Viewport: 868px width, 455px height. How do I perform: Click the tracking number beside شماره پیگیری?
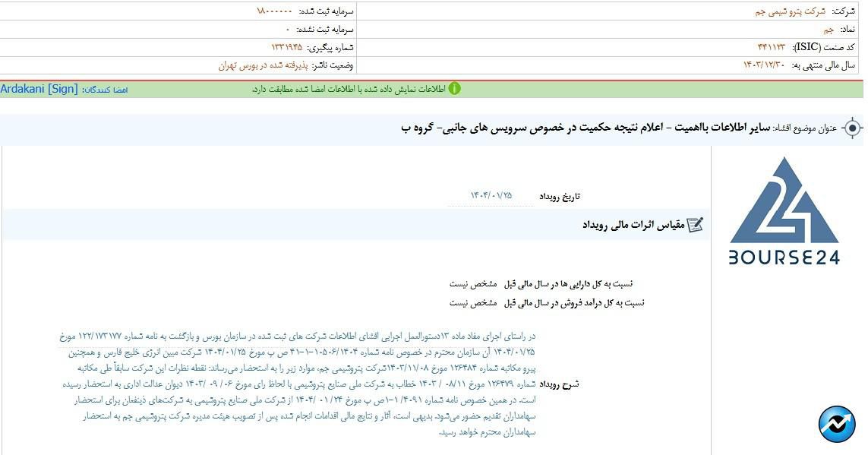click(x=287, y=47)
